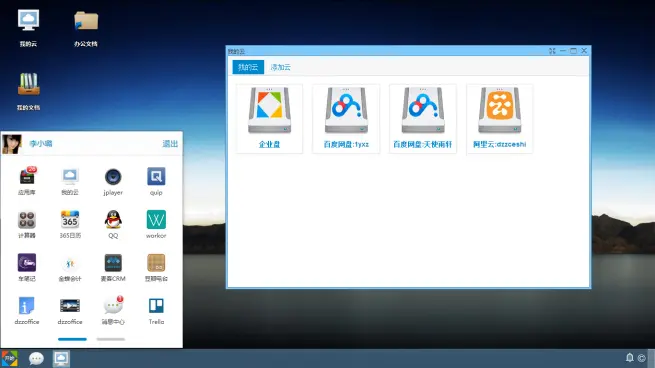Open the 办公文档 desktop folder
Viewport: 655px width, 368px height.
pos(86,29)
